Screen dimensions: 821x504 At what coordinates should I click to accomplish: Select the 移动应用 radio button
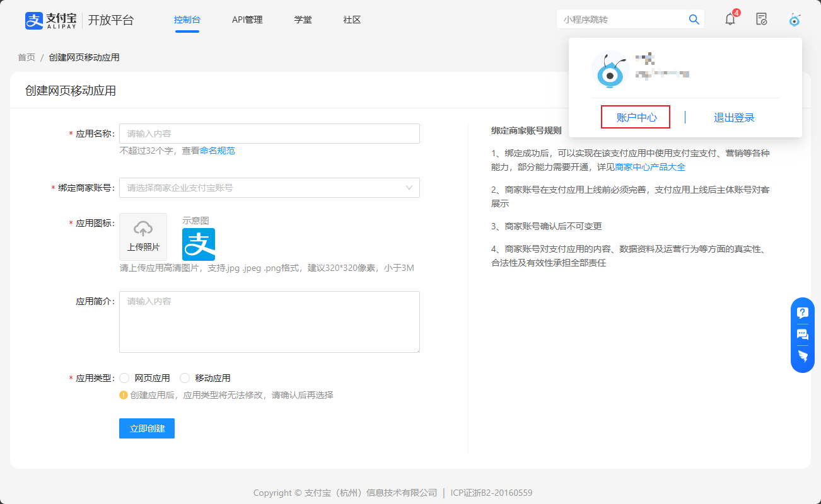tap(185, 378)
